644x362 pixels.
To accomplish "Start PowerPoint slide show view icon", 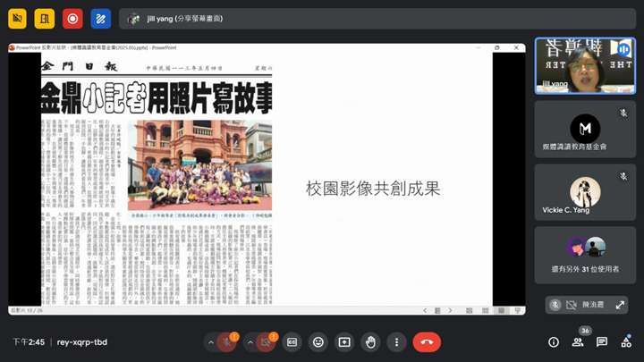I will coord(518,311).
